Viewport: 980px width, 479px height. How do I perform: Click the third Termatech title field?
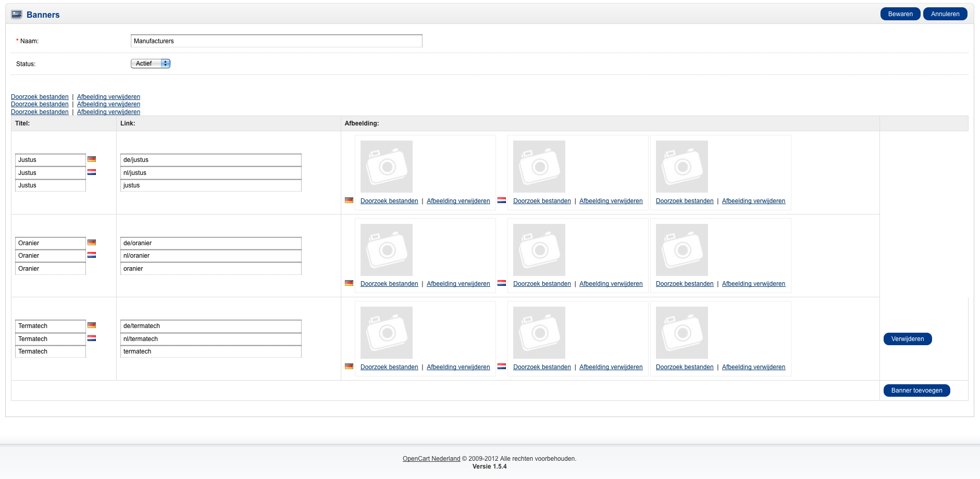(51, 351)
